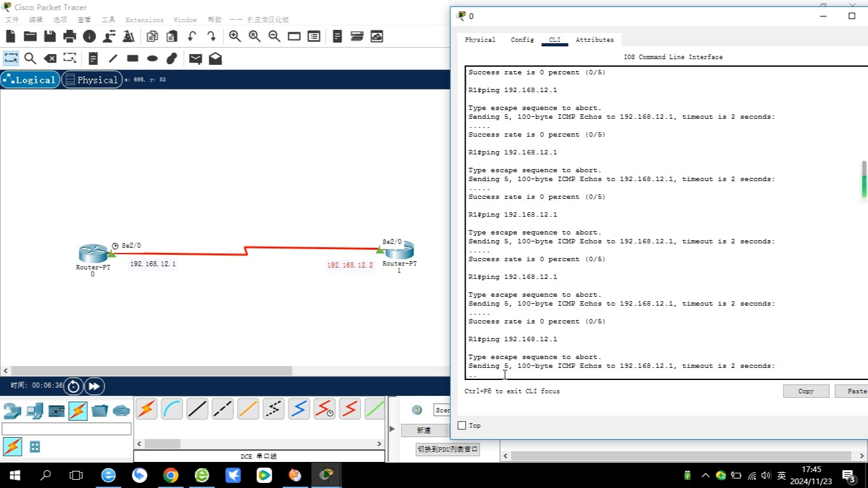The image size is (868, 488).
Task: Pick the Draw Line tool
Action: pos(113,58)
